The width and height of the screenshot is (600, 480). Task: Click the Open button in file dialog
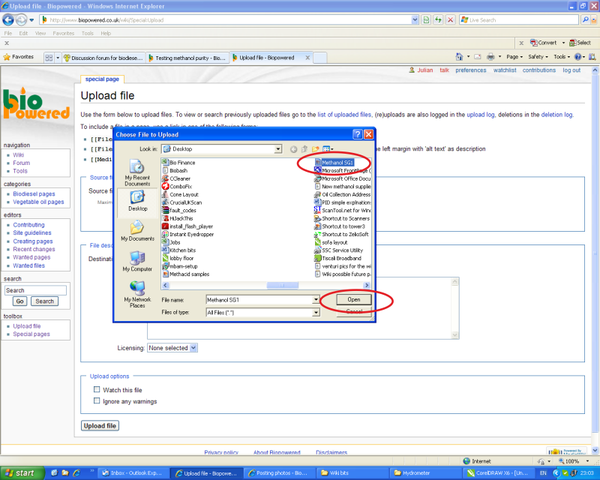354,299
